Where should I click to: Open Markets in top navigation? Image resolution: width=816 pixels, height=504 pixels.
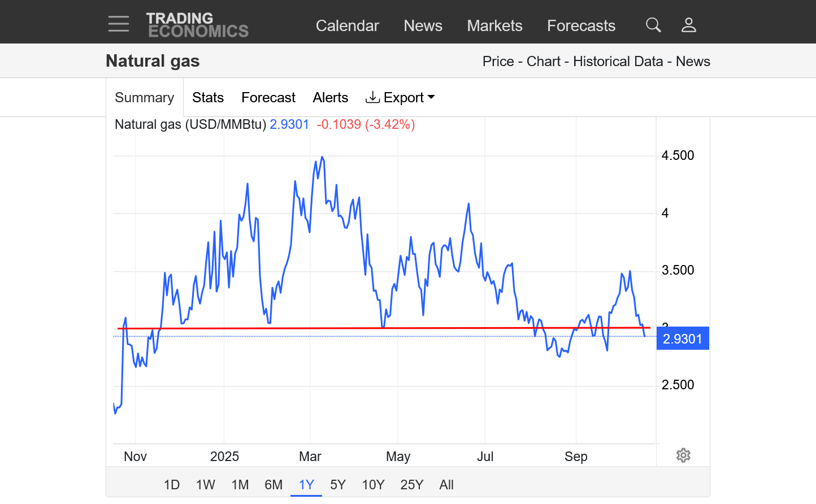[494, 25]
